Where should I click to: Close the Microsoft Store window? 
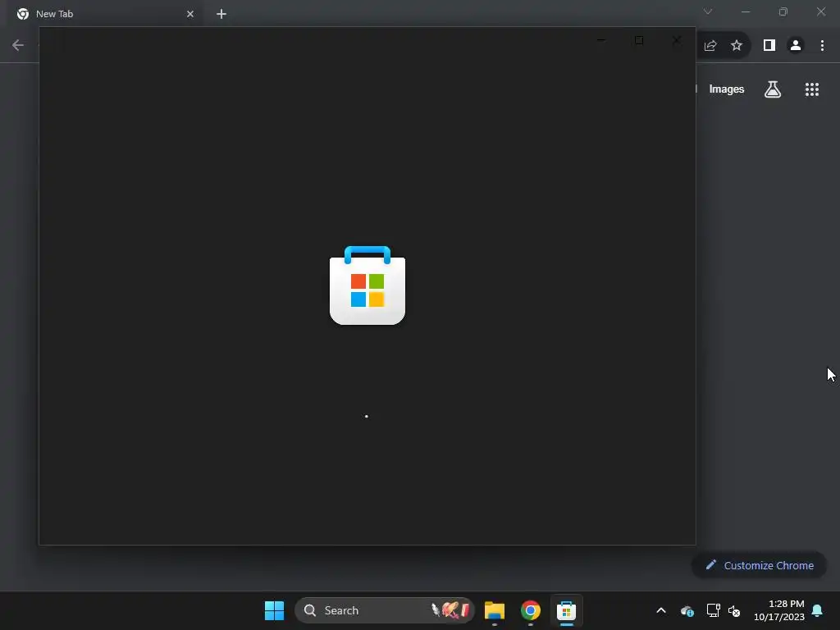677,40
